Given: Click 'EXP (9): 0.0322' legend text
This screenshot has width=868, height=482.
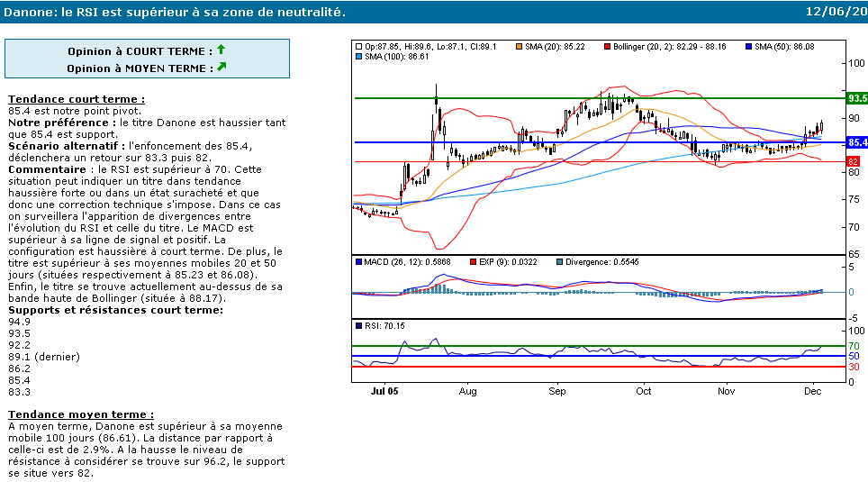Looking at the screenshot, I should point(508,262).
